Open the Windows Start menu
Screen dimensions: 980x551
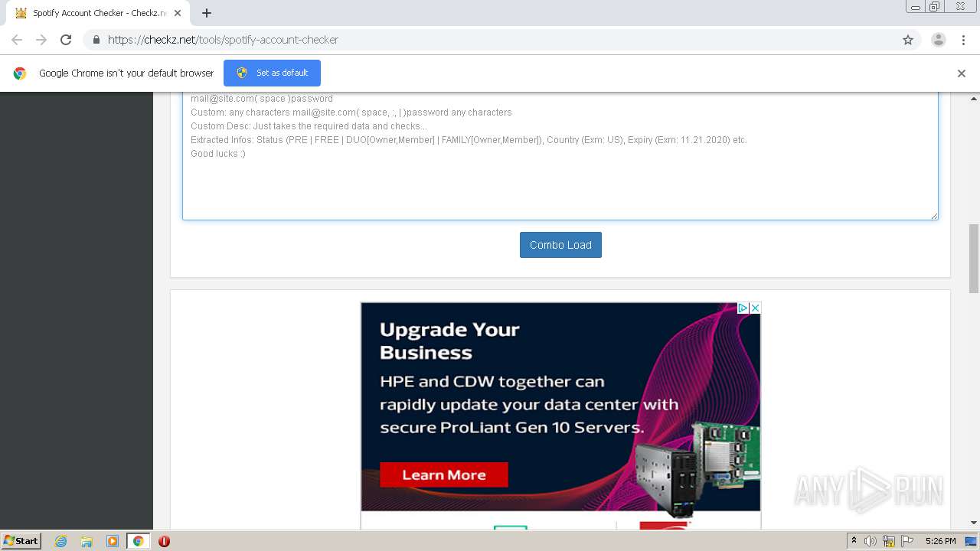[21, 541]
